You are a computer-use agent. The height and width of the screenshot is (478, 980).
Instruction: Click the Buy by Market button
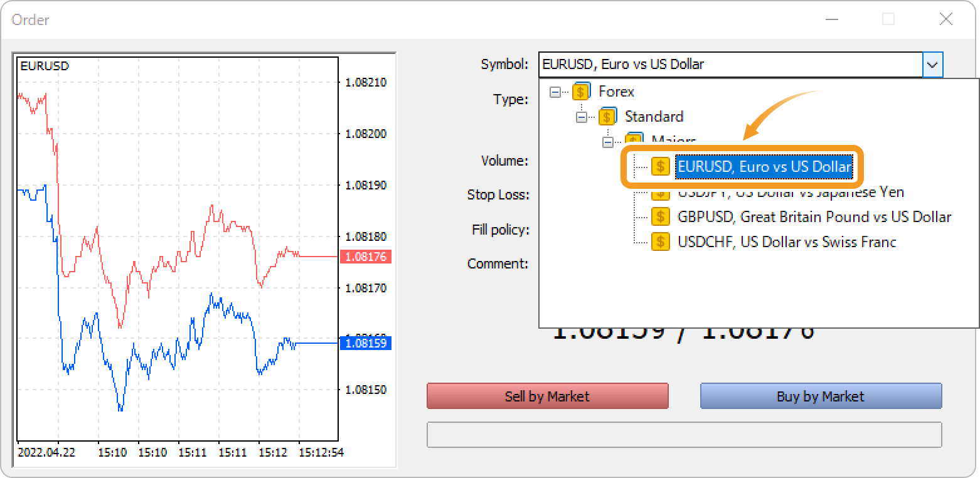(x=821, y=396)
